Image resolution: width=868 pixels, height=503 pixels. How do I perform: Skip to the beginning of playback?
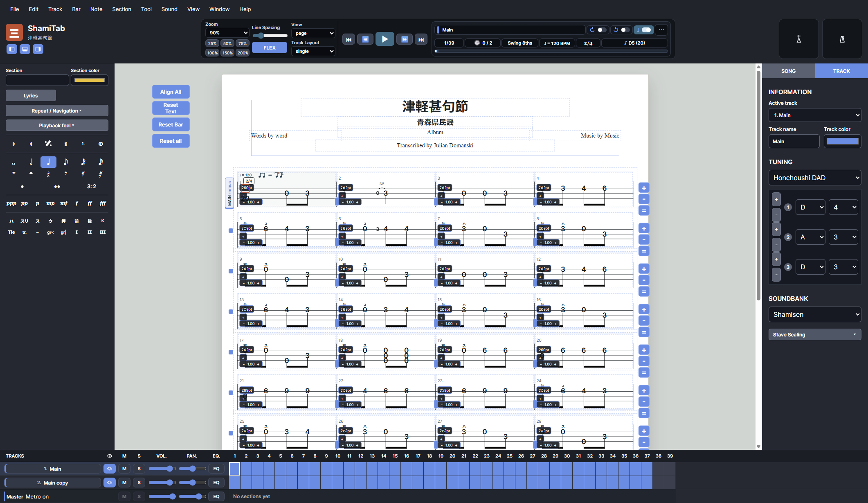[349, 39]
